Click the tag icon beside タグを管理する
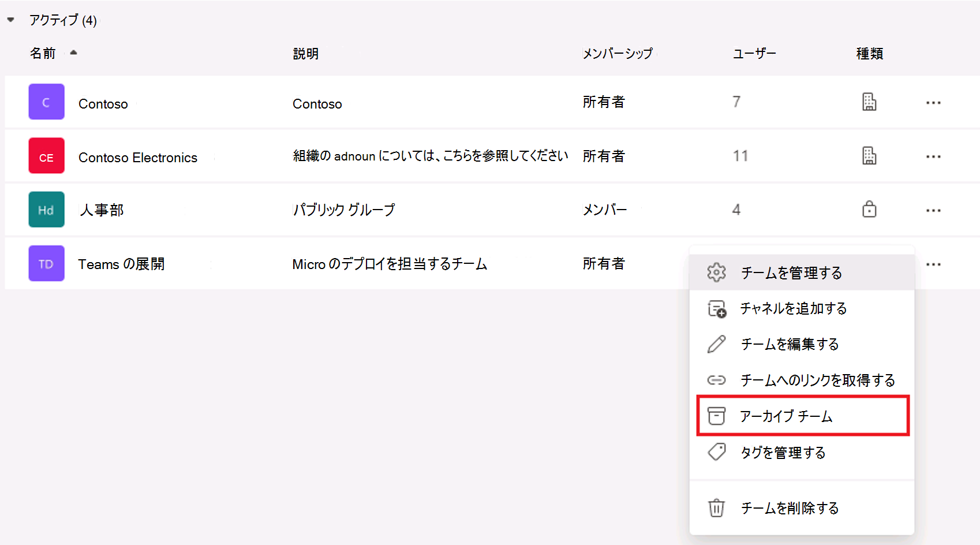Viewport: 980px width, 545px height. pyautogui.click(x=716, y=451)
